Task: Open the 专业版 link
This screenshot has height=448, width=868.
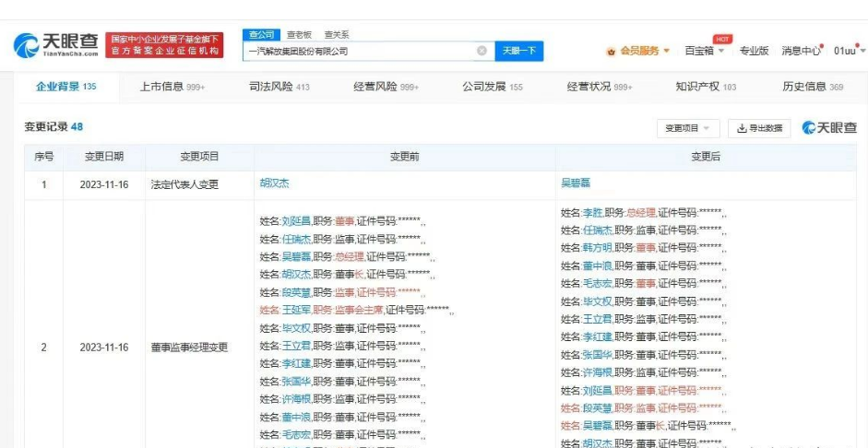Action: click(x=754, y=51)
